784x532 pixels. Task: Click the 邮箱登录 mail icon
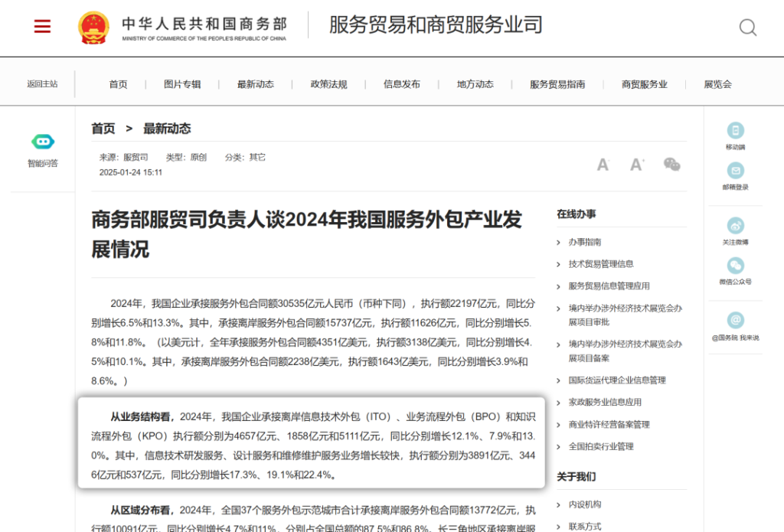click(x=735, y=171)
